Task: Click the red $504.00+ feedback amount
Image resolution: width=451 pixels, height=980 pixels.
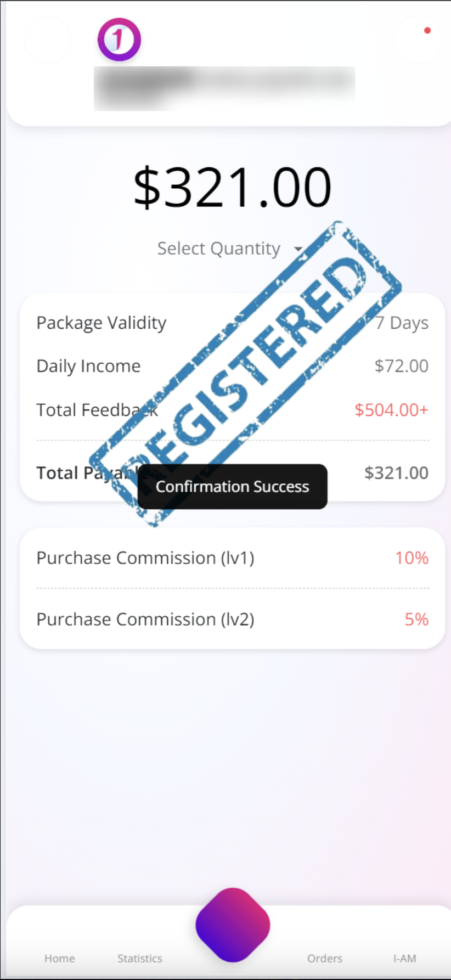Action: click(391, 410)
